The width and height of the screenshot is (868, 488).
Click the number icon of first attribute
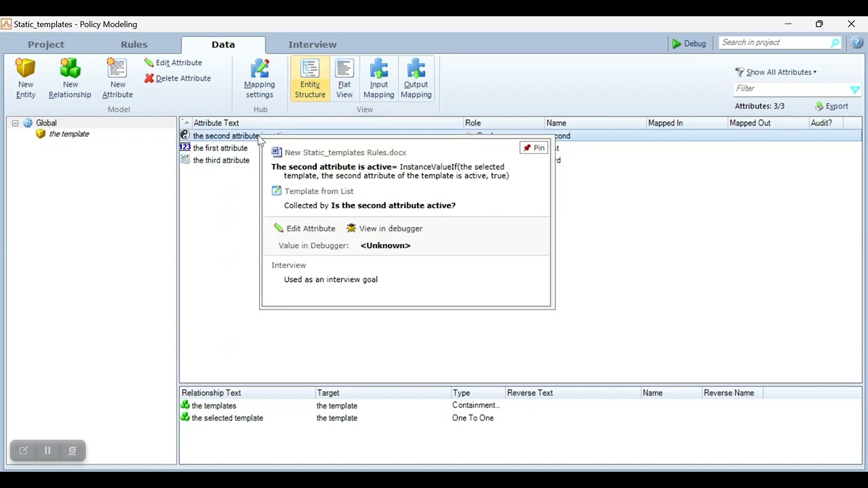pyautogui.click(x=185, y=147)
